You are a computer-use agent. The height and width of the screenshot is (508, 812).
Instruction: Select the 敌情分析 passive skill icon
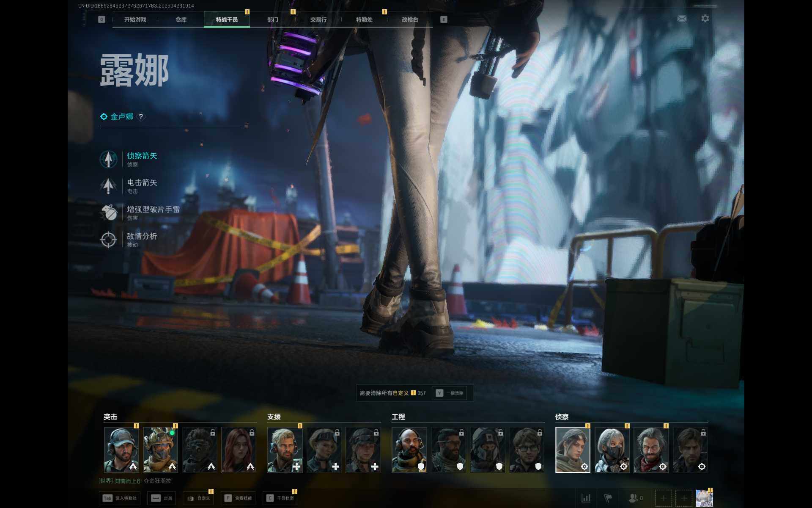tap(108, 240)
